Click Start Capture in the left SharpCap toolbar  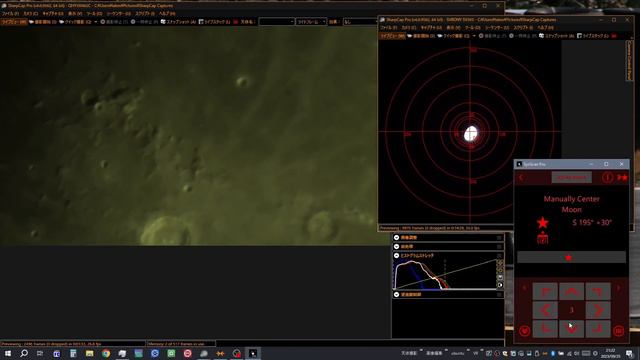(x=43, y=22)
